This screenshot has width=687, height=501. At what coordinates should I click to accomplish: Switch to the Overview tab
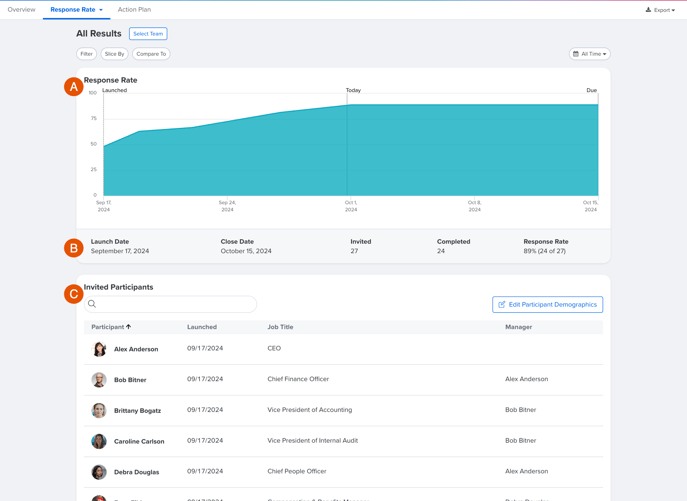click(21, 10)
